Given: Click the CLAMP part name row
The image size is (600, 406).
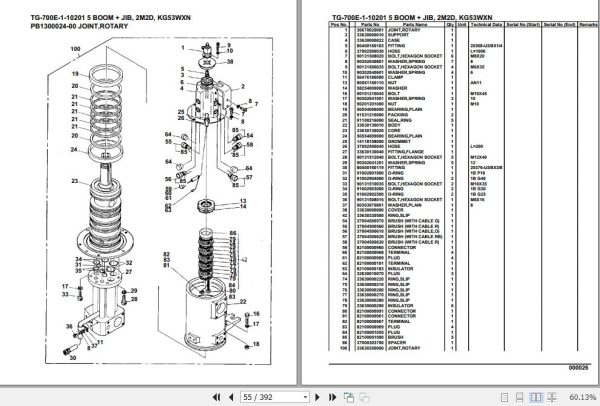Looking at the screenshot, I should click(395, 77).
